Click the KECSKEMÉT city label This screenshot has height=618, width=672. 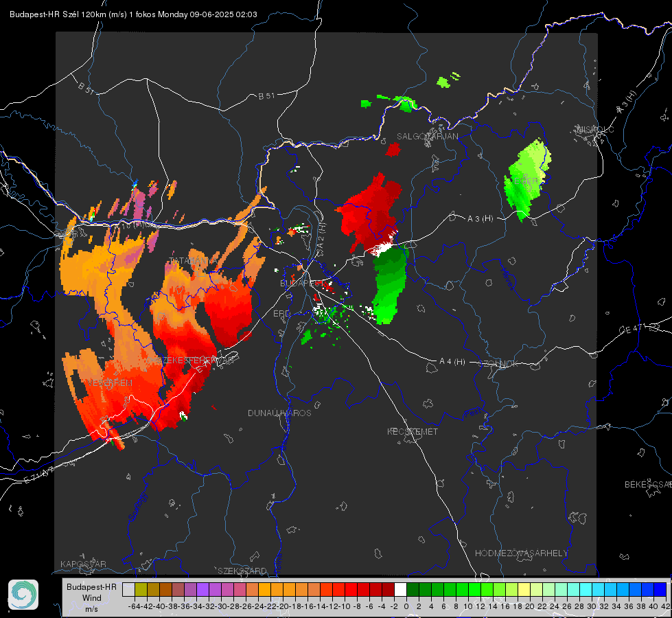click(x=413, y=431)
